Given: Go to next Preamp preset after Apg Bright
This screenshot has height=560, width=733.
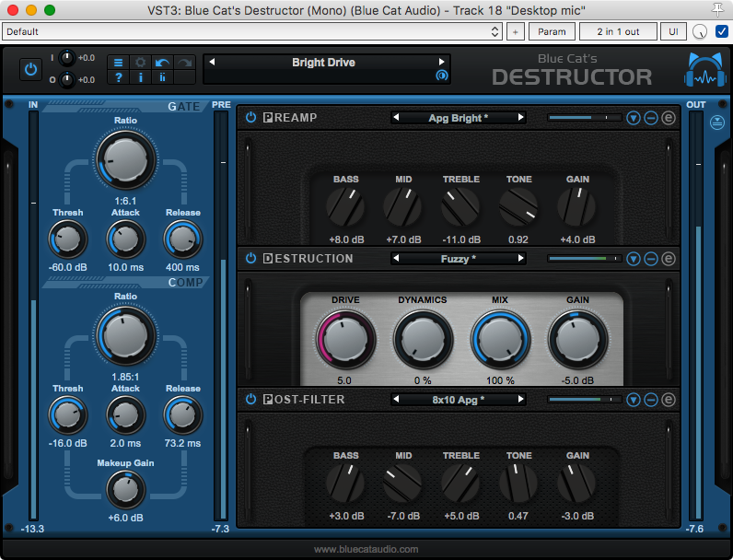Looking at the screenshot, I should click(521, 117).
